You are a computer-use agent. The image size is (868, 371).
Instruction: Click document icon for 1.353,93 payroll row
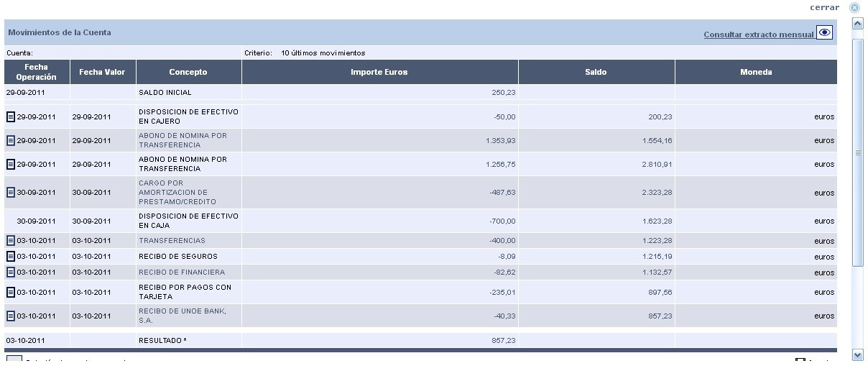[x=10, y=140]
